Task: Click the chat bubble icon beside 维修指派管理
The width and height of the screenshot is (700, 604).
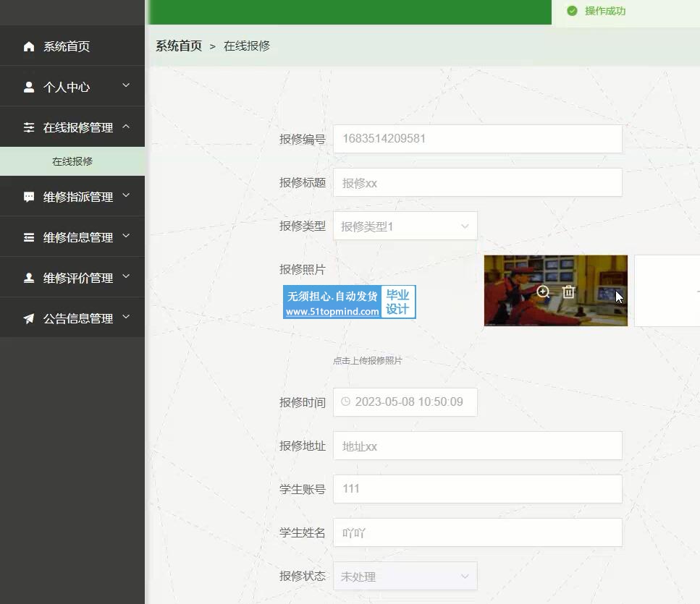Action: click(x=29, y=197)
